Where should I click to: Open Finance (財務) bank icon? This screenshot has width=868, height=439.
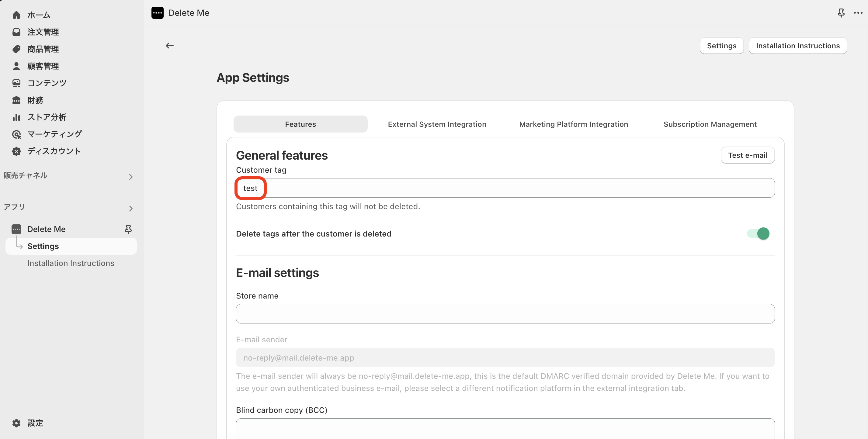[16, 100]
